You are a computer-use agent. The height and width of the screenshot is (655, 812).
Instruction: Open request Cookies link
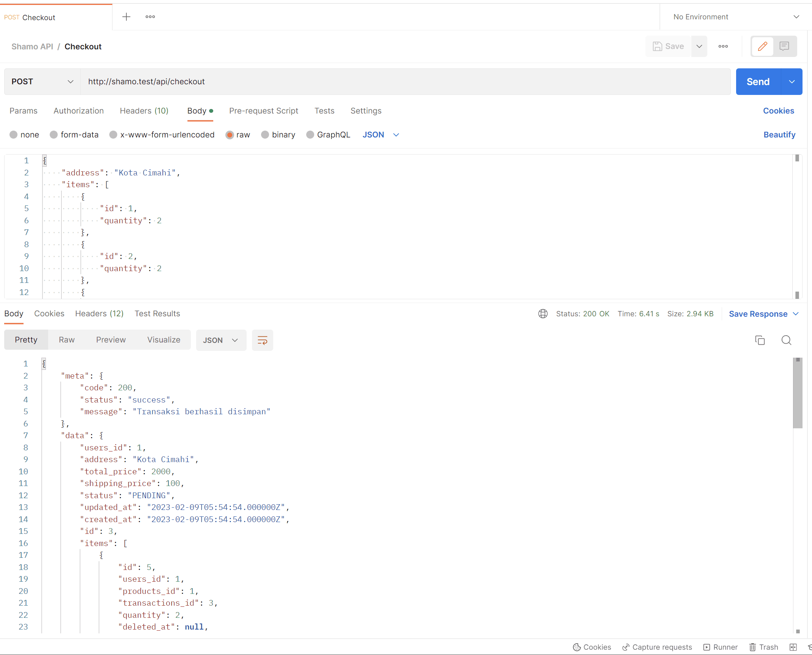click(x=779, y=111)
